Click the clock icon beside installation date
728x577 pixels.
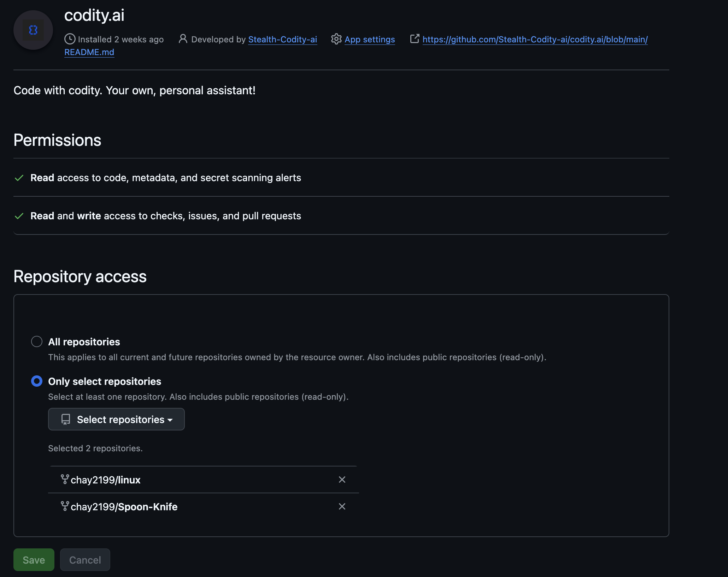(70, 40)
